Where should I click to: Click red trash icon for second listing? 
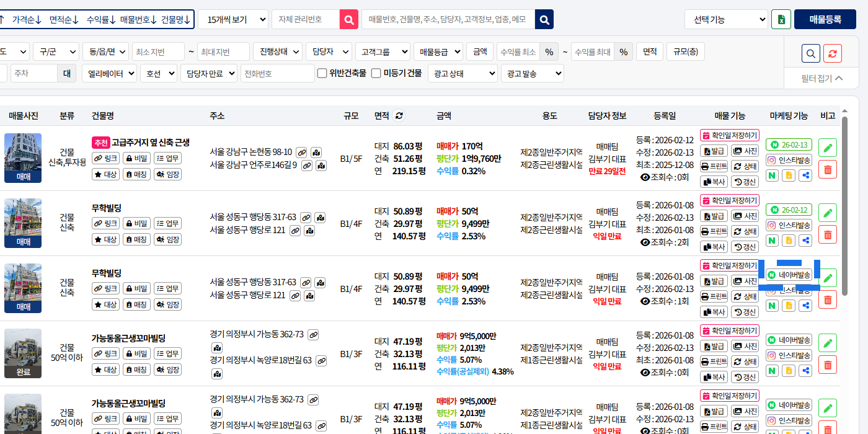pyautogui.click(x=827, y=234)
